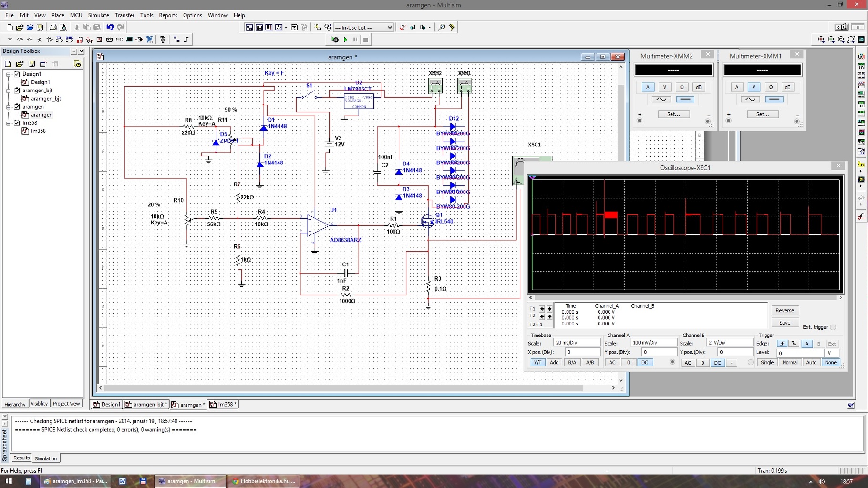Click the Print icon in the toolbar
This screenshot has width=868, height=488.
coord(53,27)
